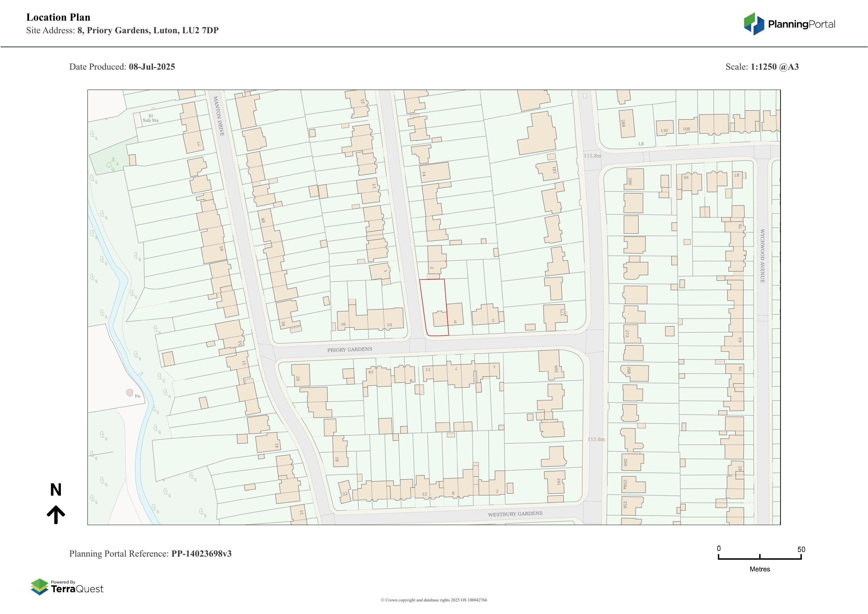Click the Scale 1:1250 @A3 text

(x=762, y=67)
